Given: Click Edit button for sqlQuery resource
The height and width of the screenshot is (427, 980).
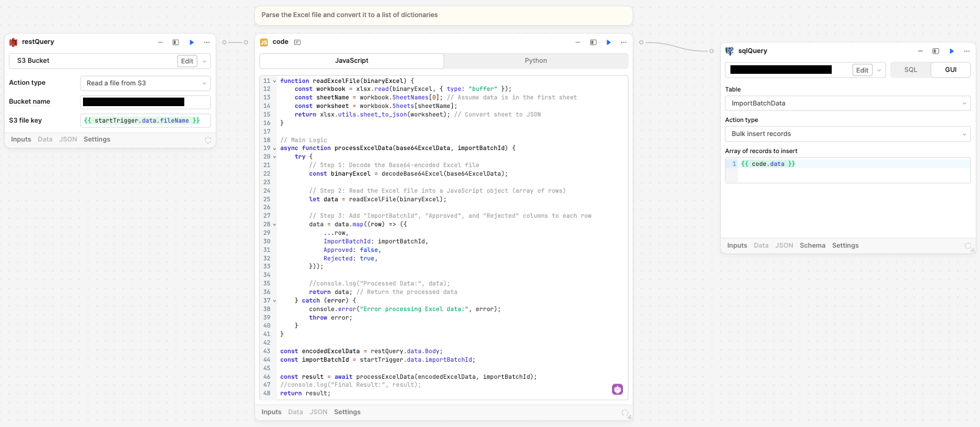Looking at the screenshot, I should click(862, 70).
